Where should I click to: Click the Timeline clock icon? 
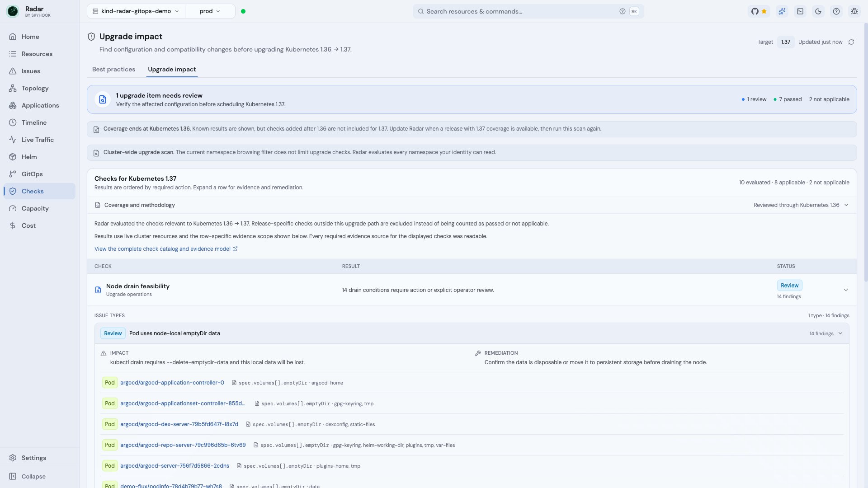click(x=13, y=122)
